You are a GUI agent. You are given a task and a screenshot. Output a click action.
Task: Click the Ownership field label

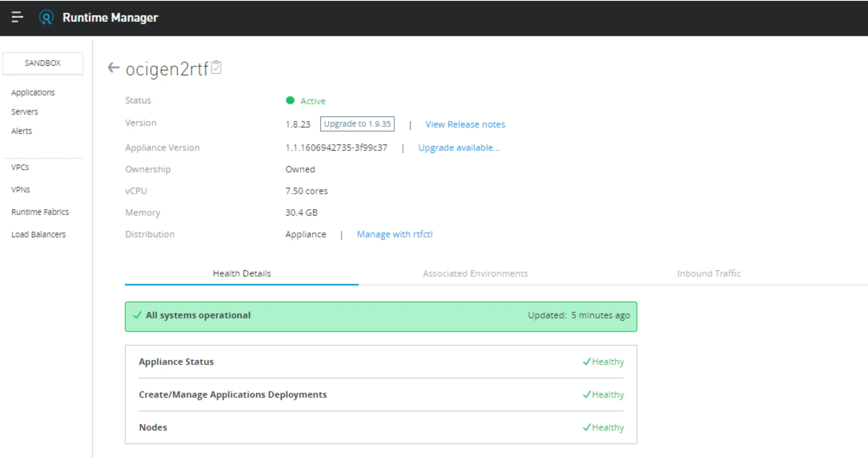pos(148,169)
